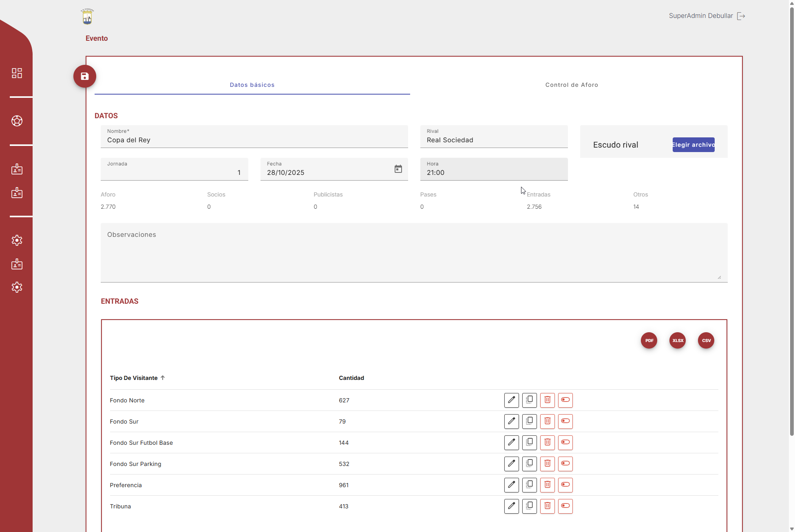Toggle the Fondo Sur Futbol Base switch
This screenshot has width=795, height=532.
[x=565, y=443]
